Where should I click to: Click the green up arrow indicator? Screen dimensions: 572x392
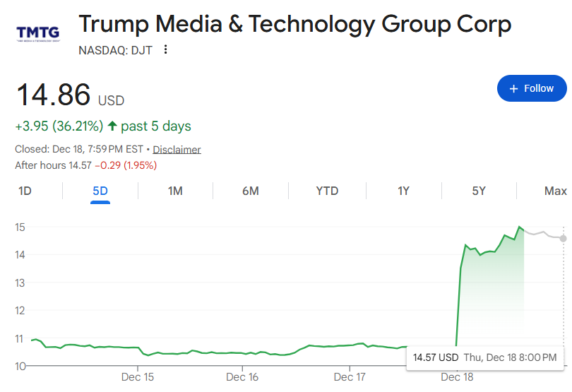point(112,126)
